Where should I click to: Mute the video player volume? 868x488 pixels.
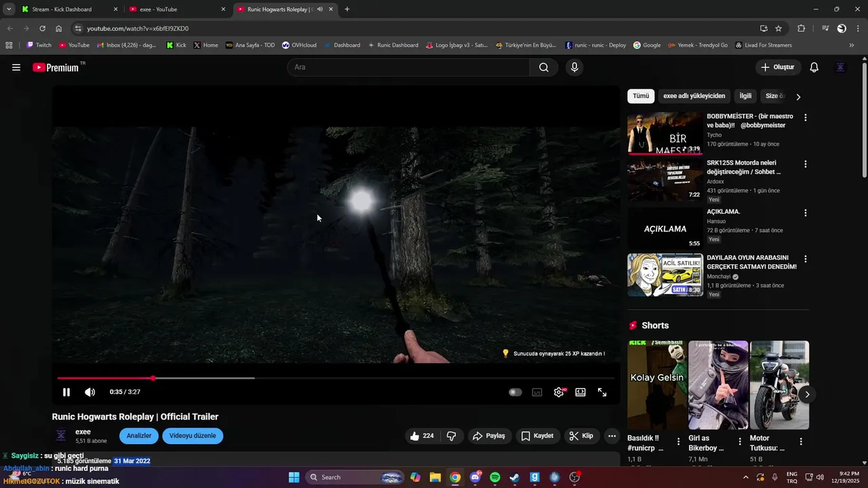tap(90, 392)
